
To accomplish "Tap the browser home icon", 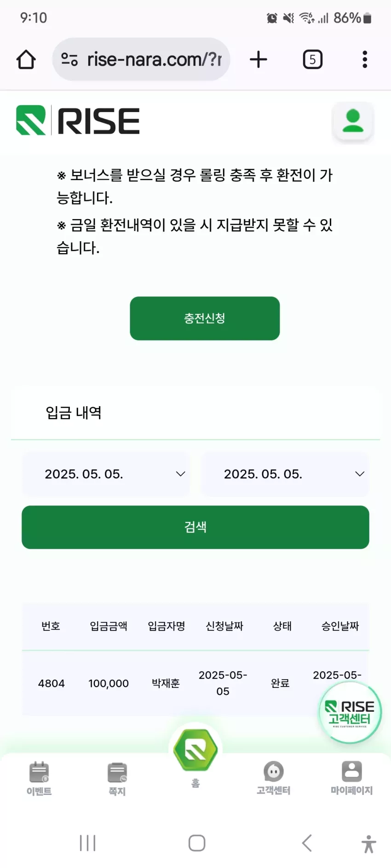I will tap(26, 60).
